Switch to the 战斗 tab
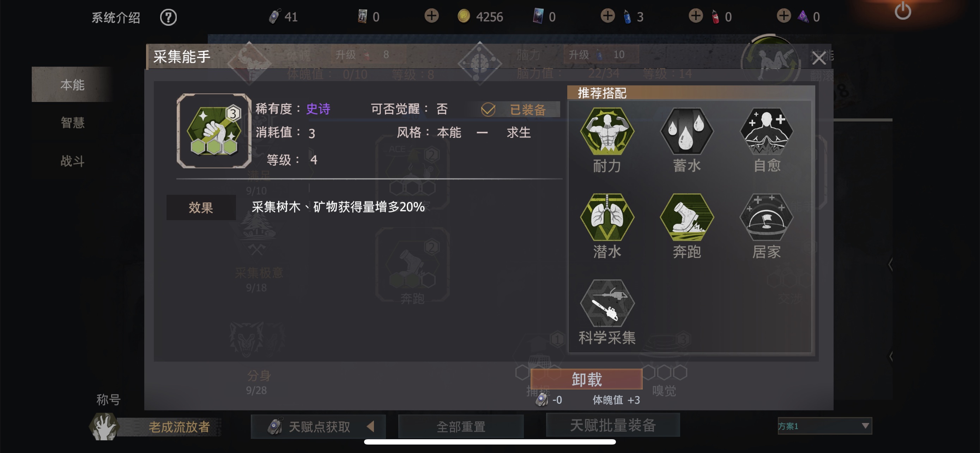The height and width of the screenshot is (453, 980). [72, 161]
